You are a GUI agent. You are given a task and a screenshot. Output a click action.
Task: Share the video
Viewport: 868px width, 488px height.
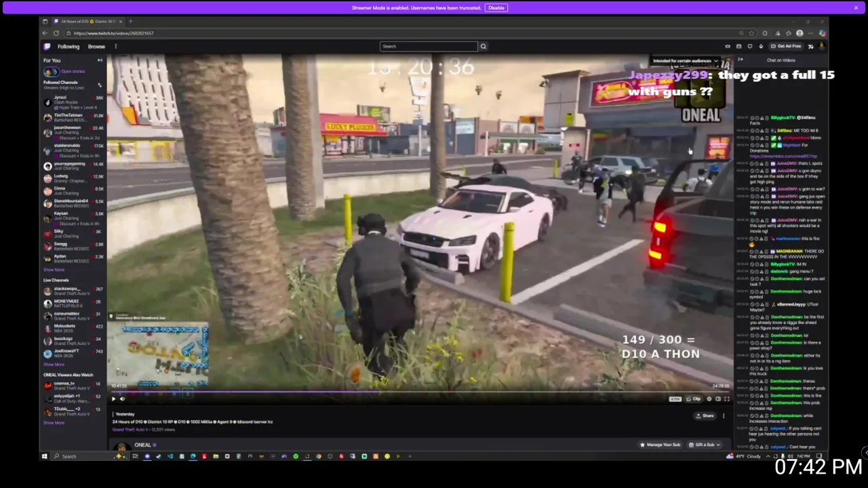705,416
